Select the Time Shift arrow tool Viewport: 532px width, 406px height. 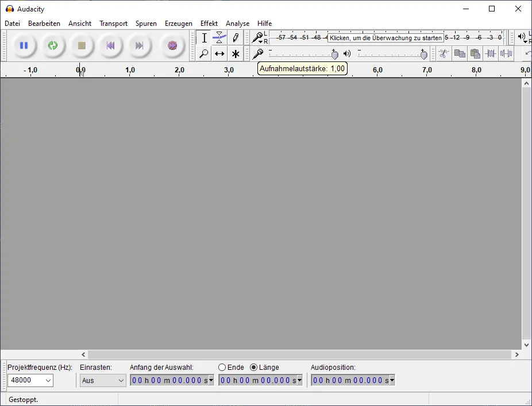[219, 54]
